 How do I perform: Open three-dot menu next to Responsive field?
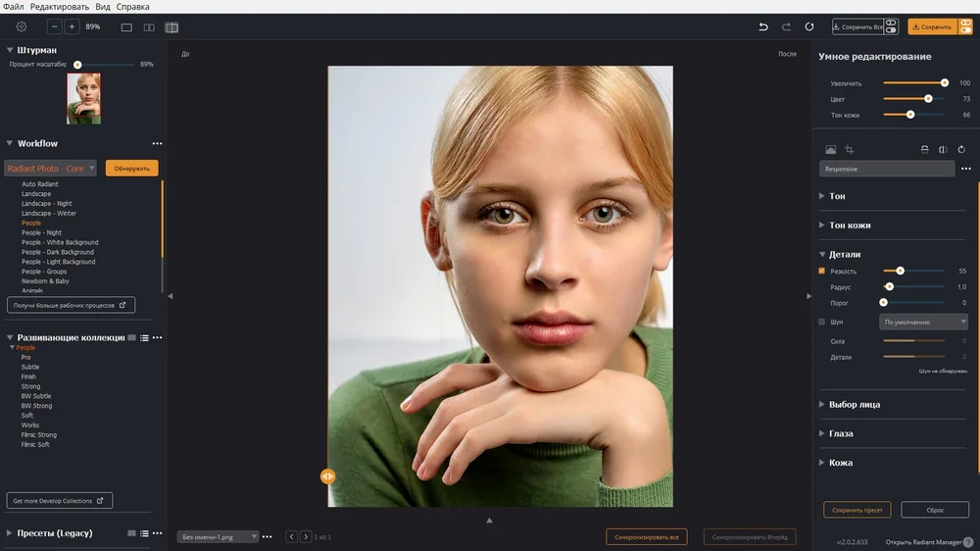pyautogui.click(x=966, y=169)
